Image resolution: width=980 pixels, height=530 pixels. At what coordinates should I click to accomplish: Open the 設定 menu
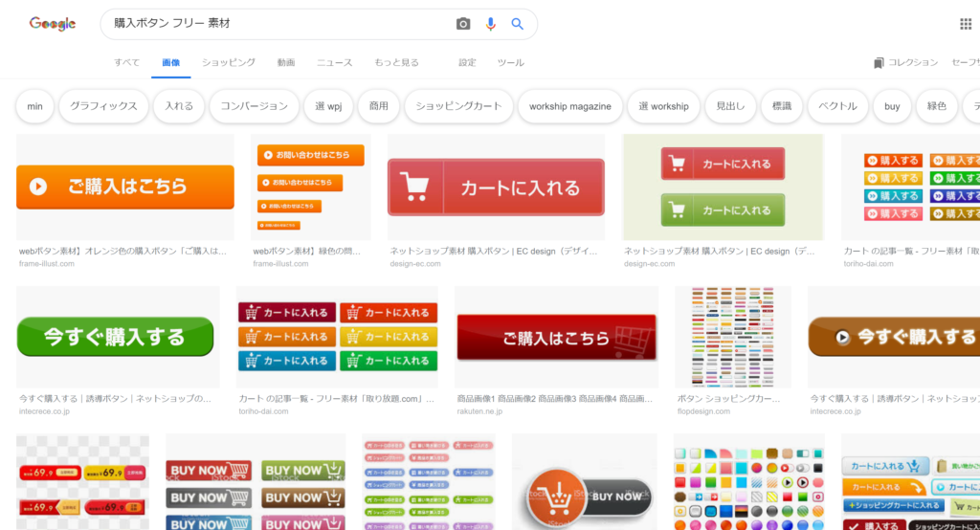coord(467,63)
